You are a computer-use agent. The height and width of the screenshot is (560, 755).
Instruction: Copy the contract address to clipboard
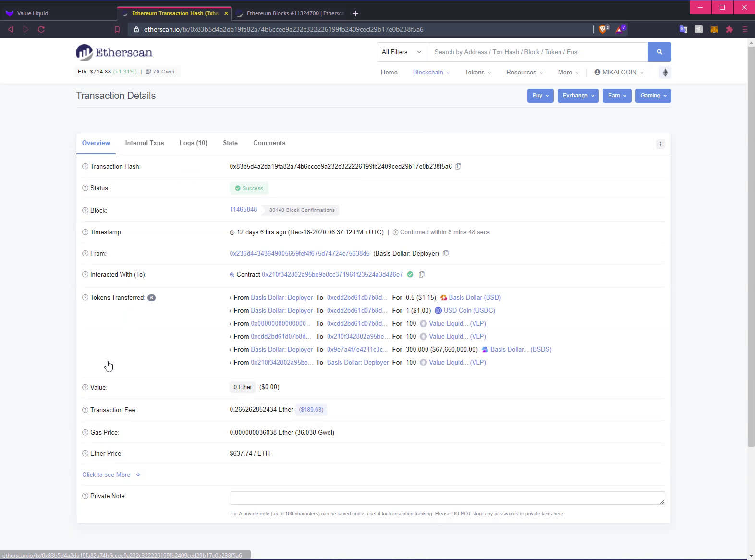point(422,274)
